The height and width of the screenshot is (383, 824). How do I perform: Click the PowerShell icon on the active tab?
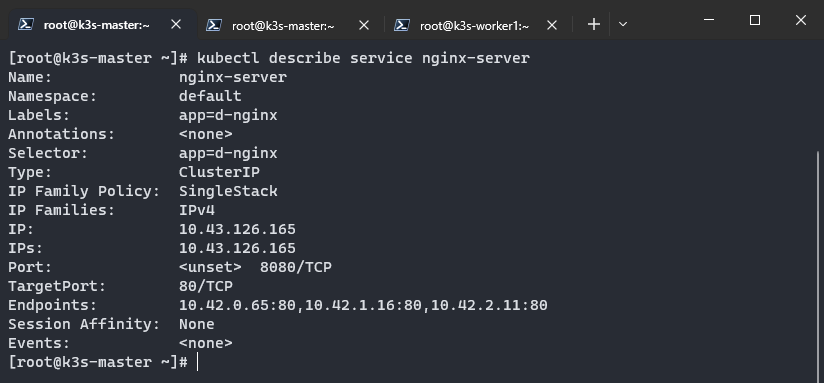[26, 24]
